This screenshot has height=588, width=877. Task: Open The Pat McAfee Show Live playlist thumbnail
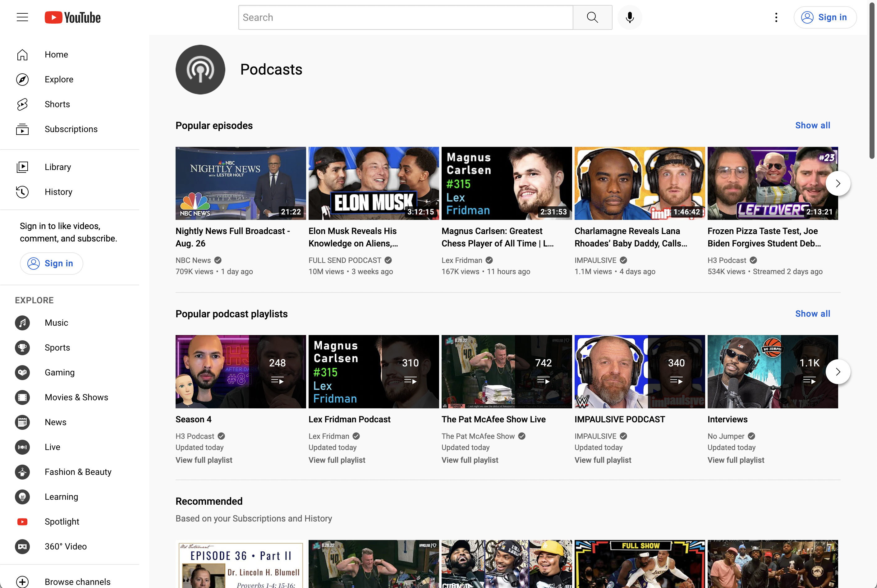507,372
